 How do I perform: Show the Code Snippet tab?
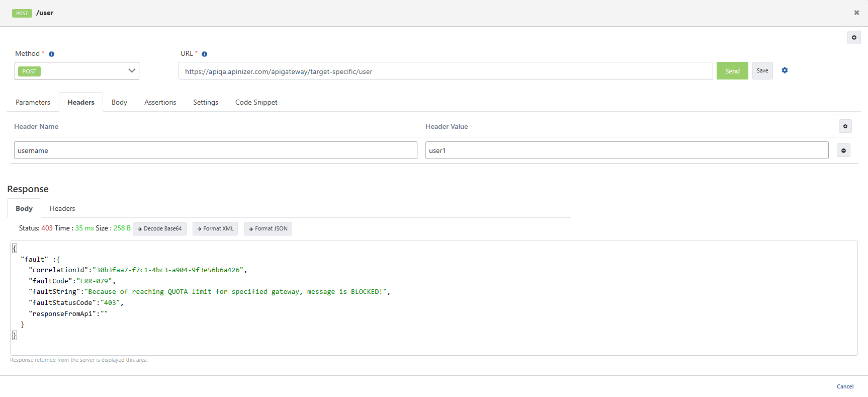(256, 102)
